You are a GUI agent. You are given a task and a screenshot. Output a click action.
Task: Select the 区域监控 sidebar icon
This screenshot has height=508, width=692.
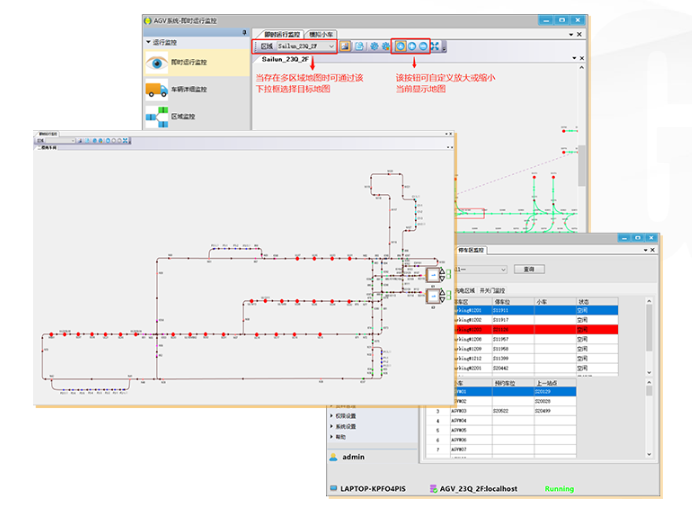157,117
